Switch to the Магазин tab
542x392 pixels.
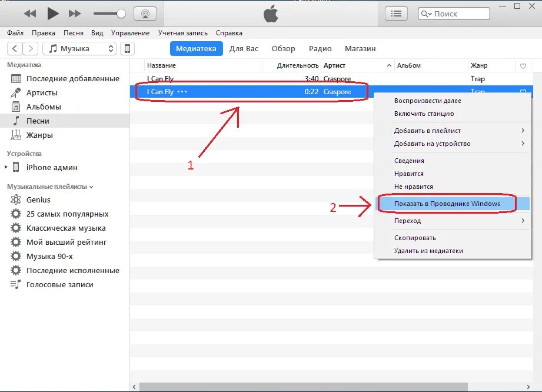pyautogui.click(x=360, y=48)
